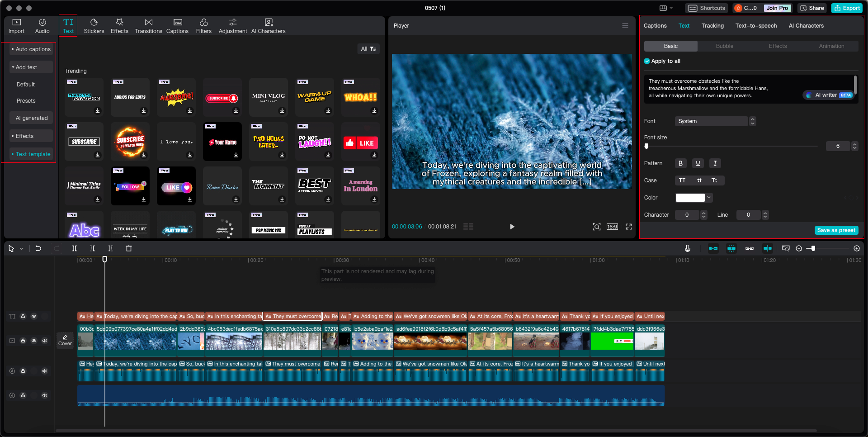Click the split clip tool
Image resolution: width=868 pixels, height=437 pixels.
coord(75,248)
